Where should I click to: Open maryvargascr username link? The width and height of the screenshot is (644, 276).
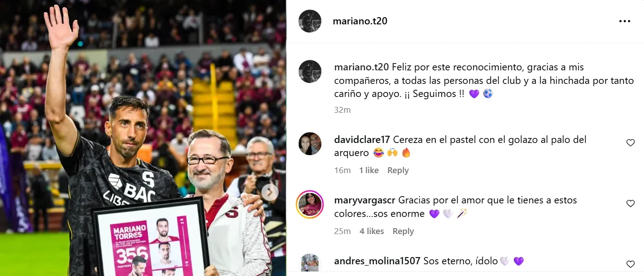point(365,200)
